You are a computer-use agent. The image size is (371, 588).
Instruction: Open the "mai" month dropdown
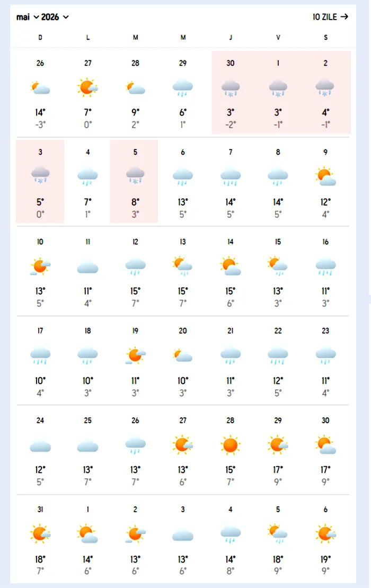[28, 17]
